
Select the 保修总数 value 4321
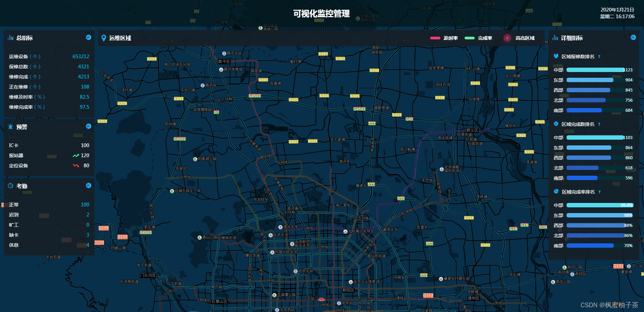(x=83, y=67)
